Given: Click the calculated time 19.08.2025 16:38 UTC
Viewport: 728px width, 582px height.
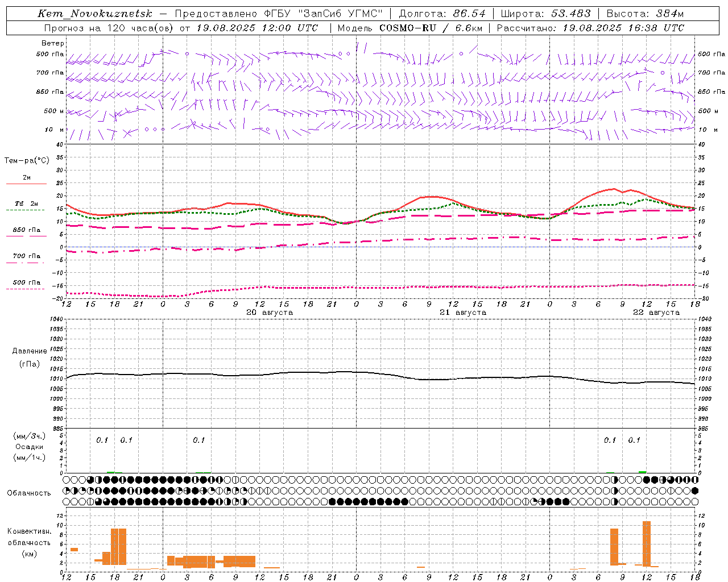Looking at the screenshot, I should [623, 28].
